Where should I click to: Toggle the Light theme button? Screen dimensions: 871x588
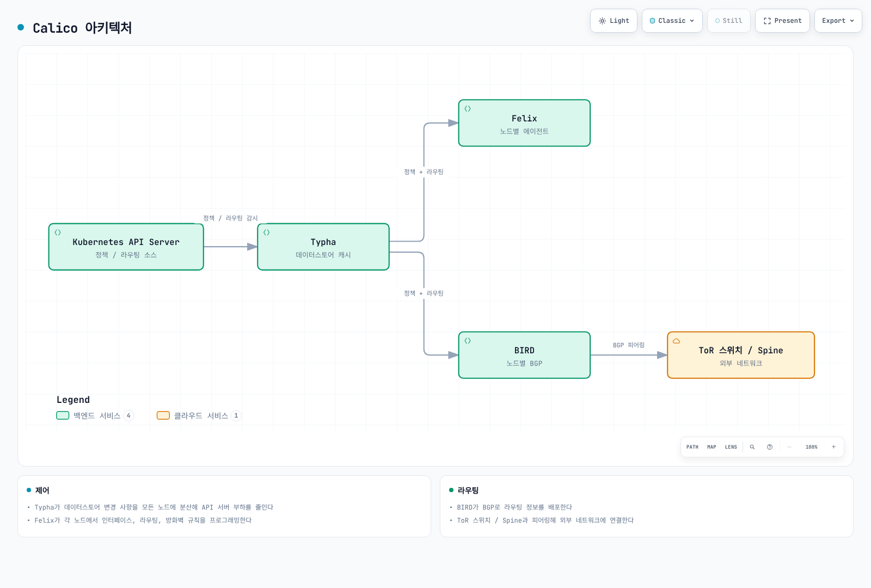click(614, 21)
